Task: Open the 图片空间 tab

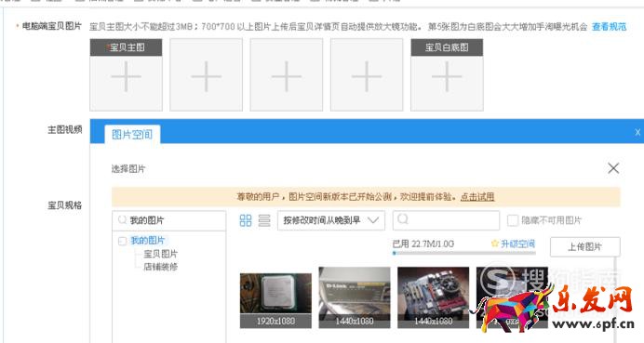Action: [x=132, y=134]
